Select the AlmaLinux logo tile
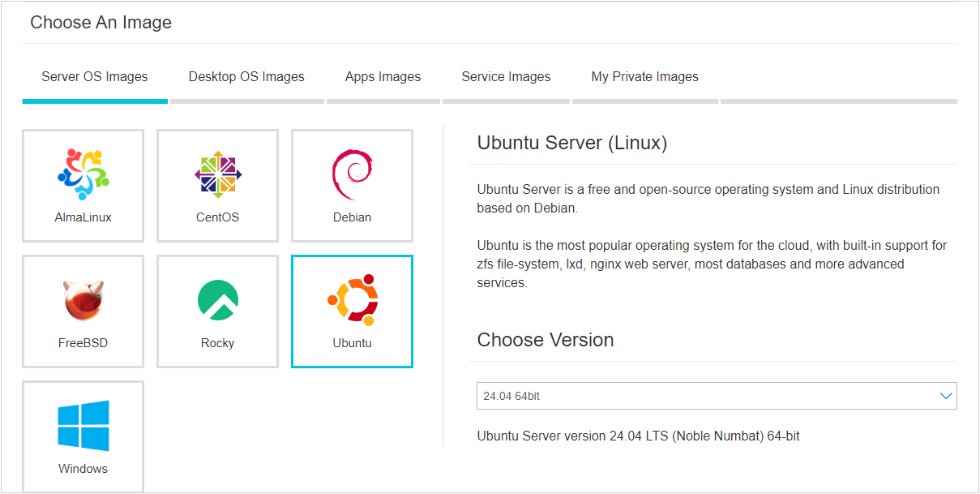 (x=83, y=186)
